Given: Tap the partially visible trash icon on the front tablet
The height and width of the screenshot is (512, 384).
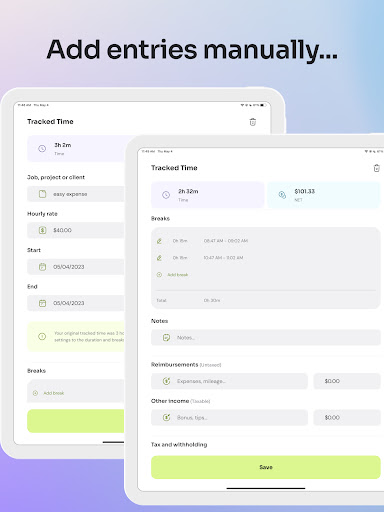Looking at the screenshot, I should (x=377, y=168).
